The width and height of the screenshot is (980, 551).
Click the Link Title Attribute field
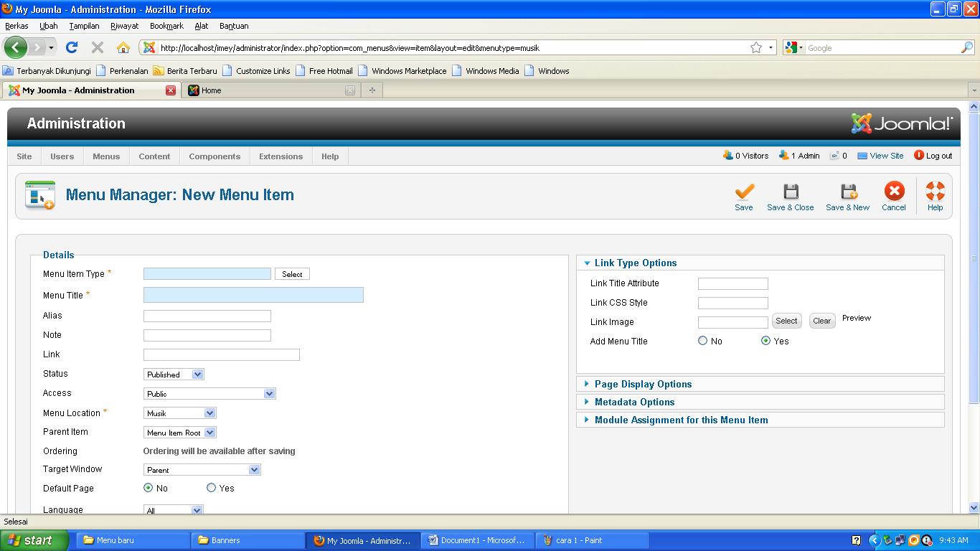click(x=733, y=283)
